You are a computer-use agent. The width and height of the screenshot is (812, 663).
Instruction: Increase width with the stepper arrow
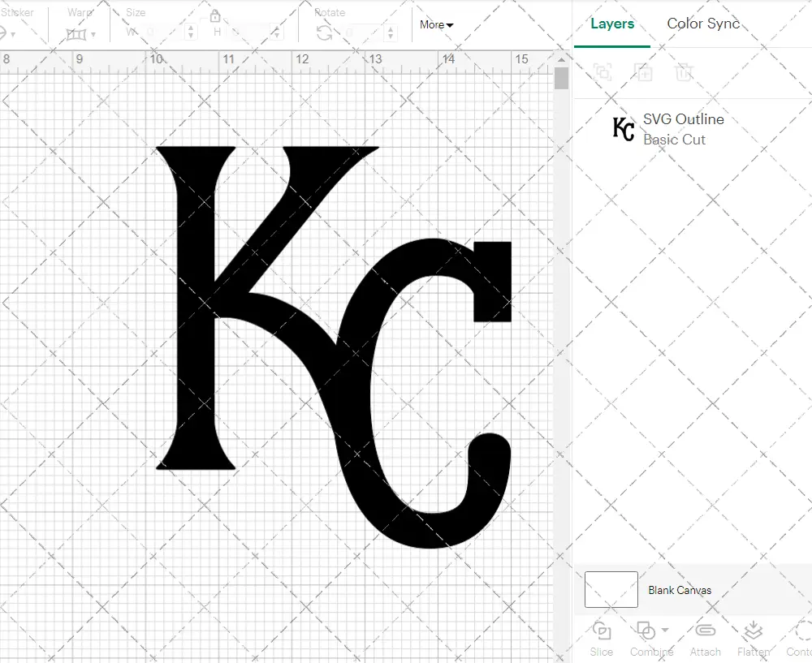[x=192, y=29]
